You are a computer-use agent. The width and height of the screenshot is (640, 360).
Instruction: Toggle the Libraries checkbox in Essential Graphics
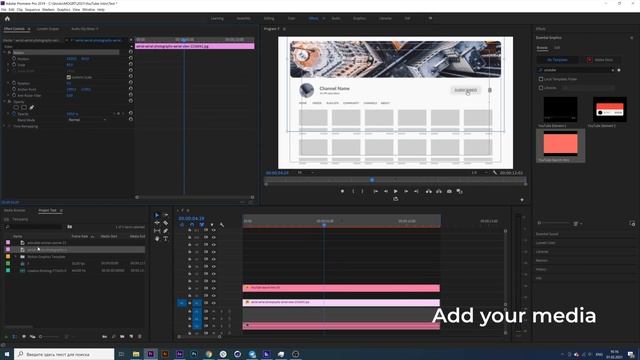pos(541,88)
